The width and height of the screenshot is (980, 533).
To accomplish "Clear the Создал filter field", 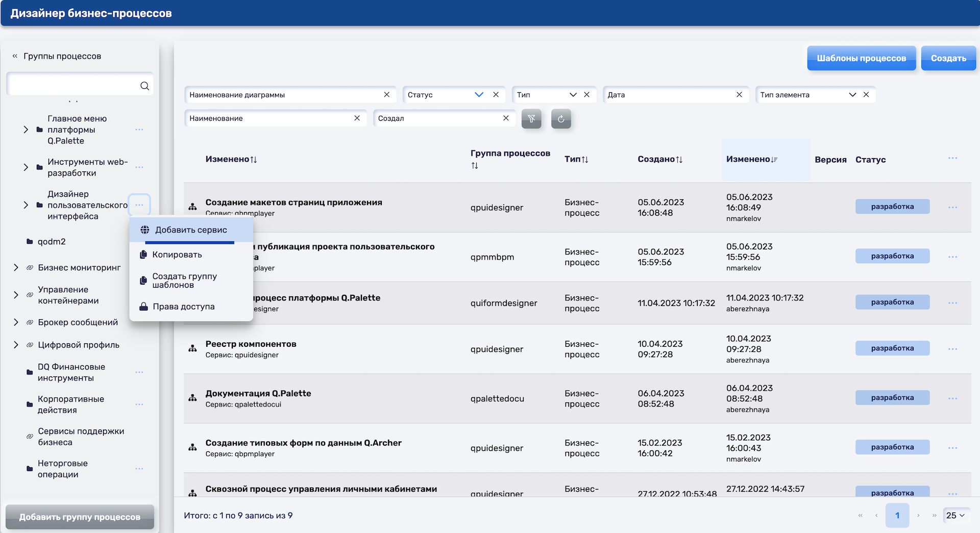I will (x=506, y=118).
